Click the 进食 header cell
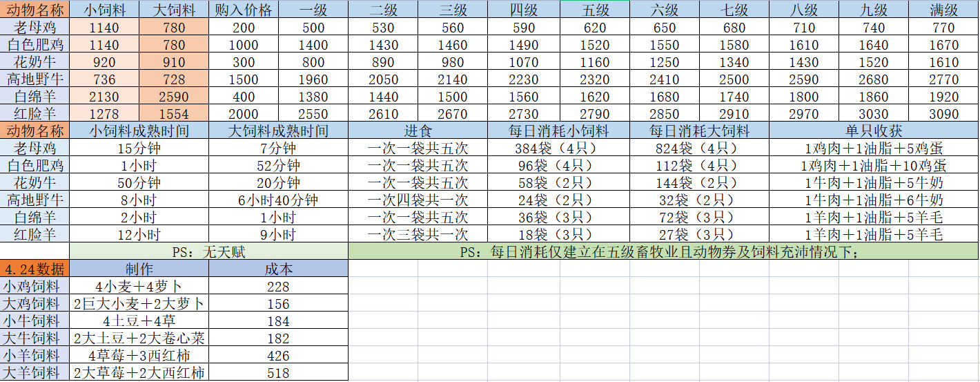 pyautogui.click(x=418, y=131)
